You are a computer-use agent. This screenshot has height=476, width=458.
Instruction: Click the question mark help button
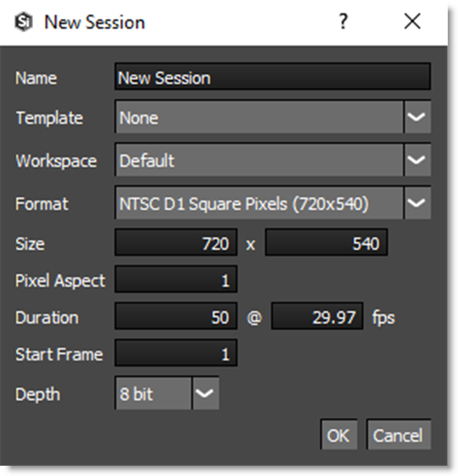(343, 22)
